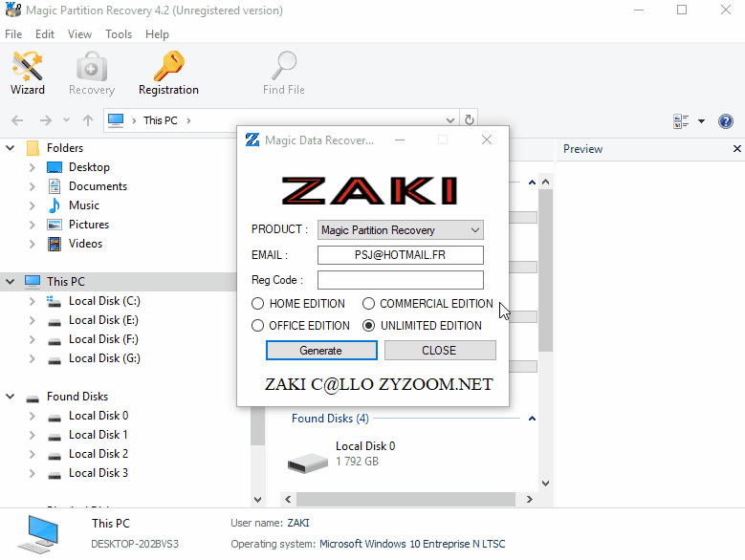
Task: Close the Preview panel
Action: pyautogui.click(x=737, y=148)
